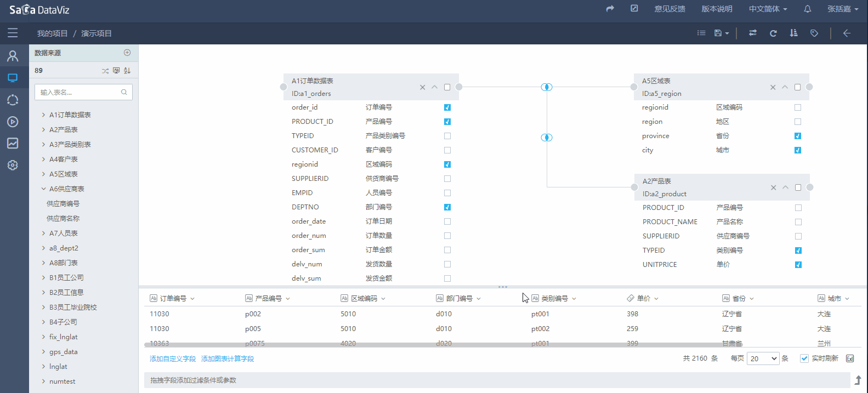The width and height of the screenshot is (868, 393).
Task: Click the top join icon on the connector
Action: 547,87
